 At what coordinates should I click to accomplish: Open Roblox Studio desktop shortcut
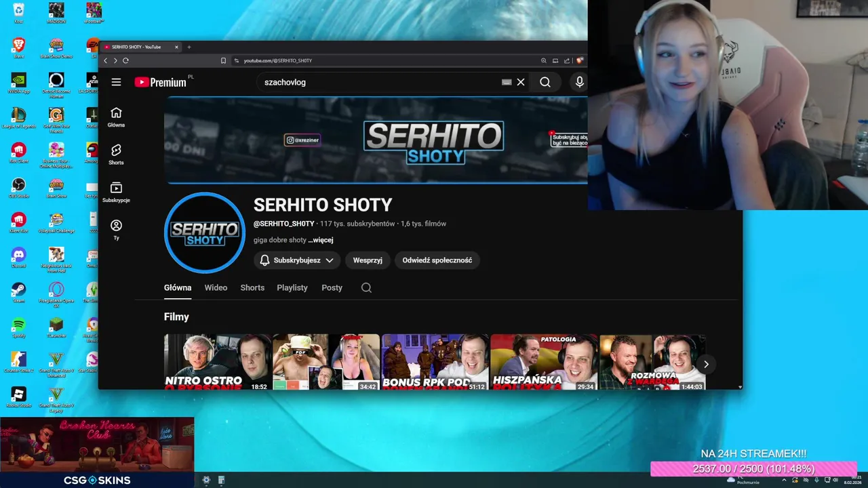click(x=18, y=397)
